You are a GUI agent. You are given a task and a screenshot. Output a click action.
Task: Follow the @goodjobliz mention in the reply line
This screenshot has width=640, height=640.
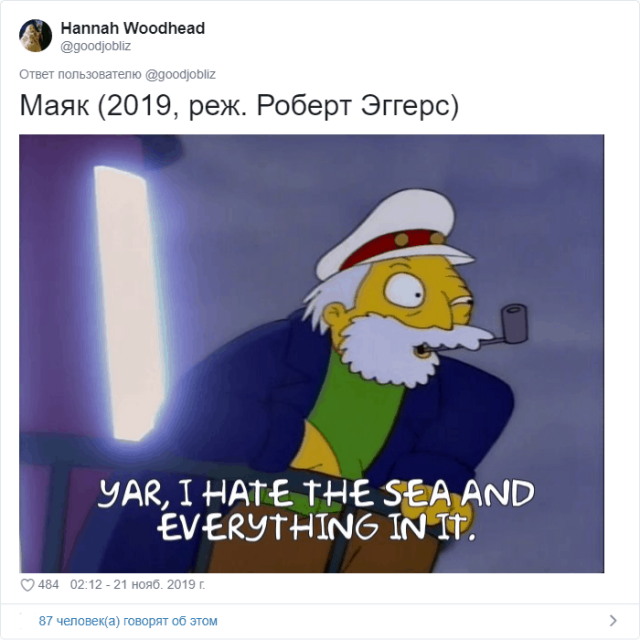180,75
